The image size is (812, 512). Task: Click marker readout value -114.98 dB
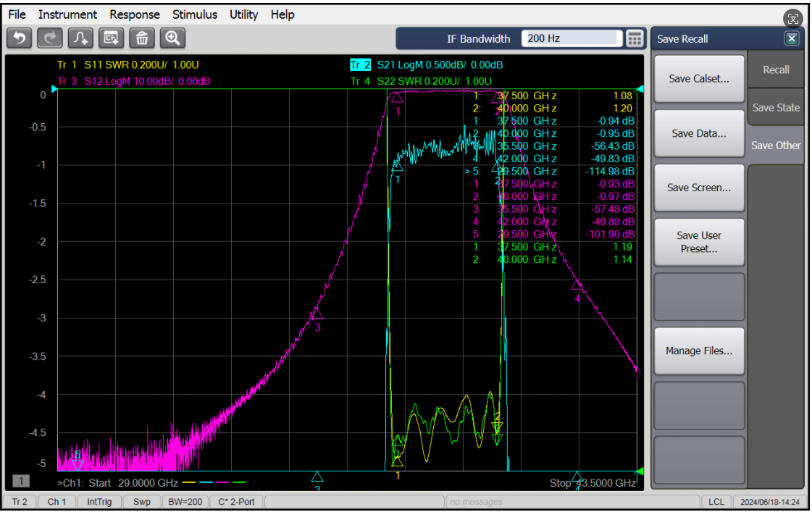[x=609, y=172]
